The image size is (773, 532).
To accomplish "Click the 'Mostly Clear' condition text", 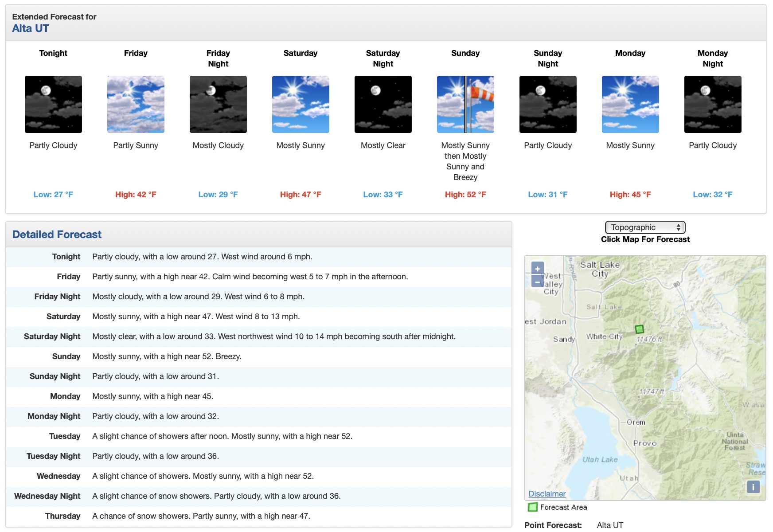I will coord(383,145).
